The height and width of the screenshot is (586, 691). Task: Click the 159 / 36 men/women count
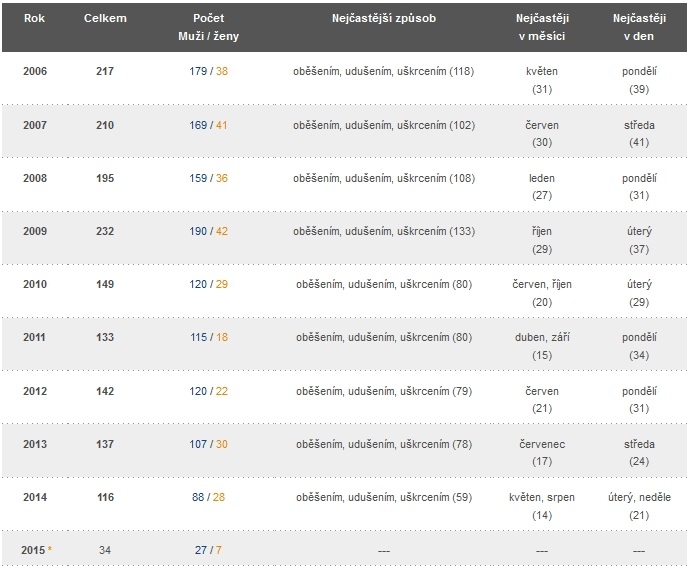coord(208,178)
